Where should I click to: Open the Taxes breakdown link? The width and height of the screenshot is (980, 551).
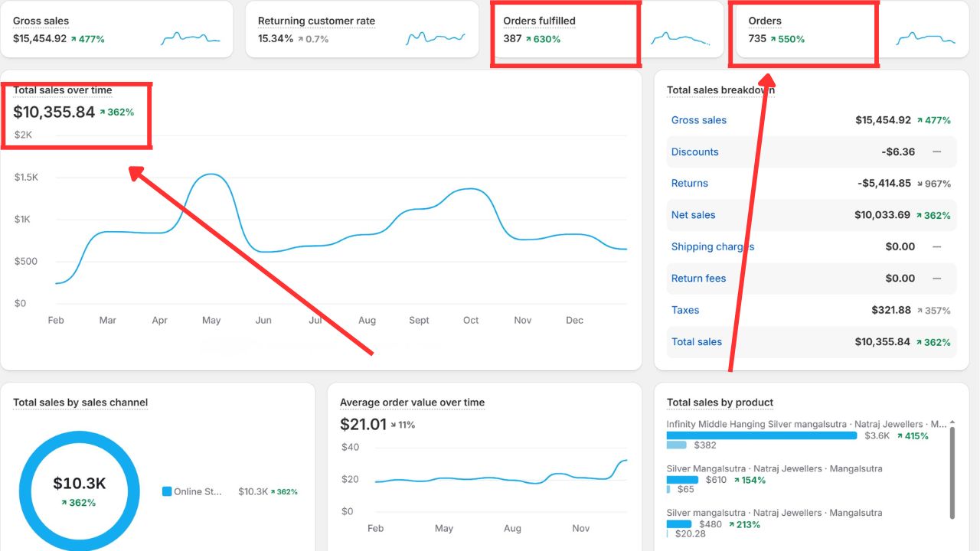[685, 310]
